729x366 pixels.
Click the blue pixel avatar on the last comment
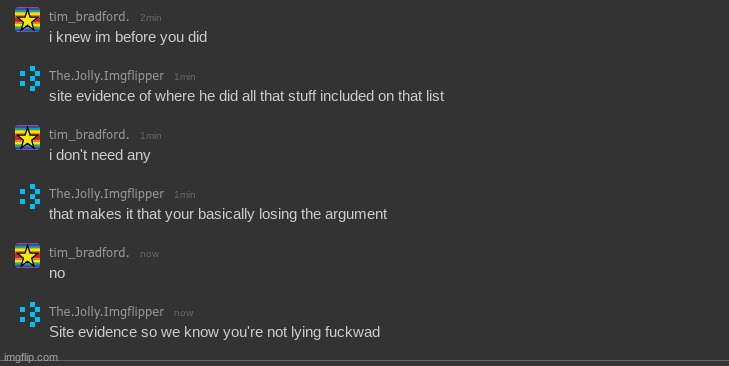[x=30, y=314]
